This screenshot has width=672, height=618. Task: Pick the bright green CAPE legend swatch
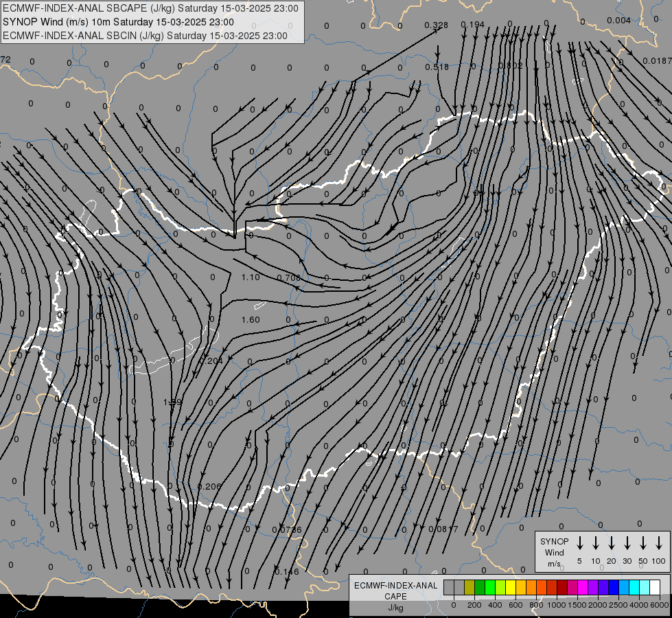490,587
